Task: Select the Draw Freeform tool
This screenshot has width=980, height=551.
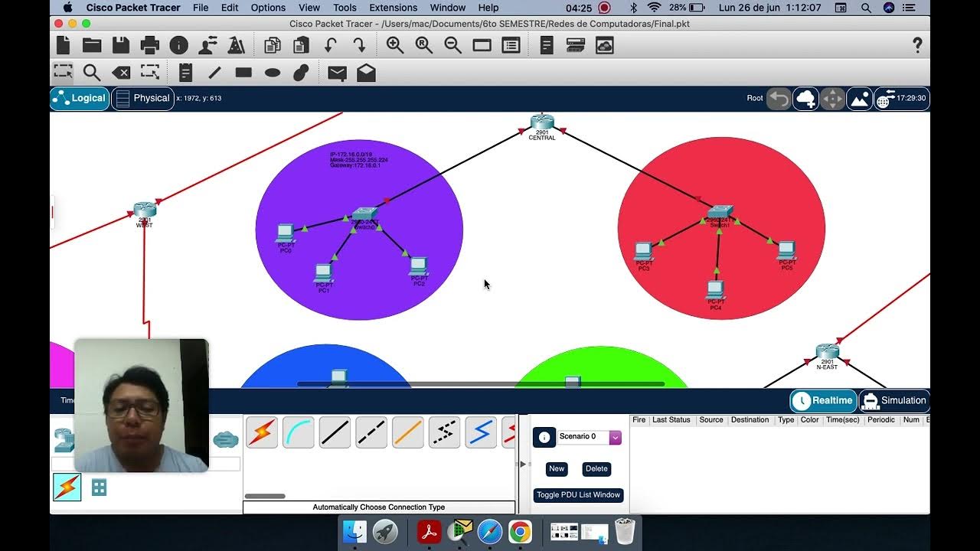Action: coord(301,73)
